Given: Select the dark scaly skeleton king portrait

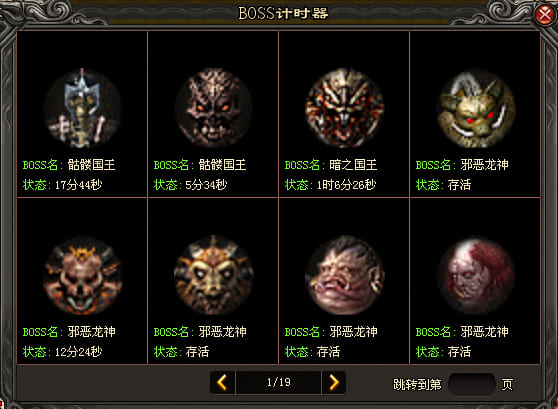Looking at the screenshot, I should coord(213,108).
